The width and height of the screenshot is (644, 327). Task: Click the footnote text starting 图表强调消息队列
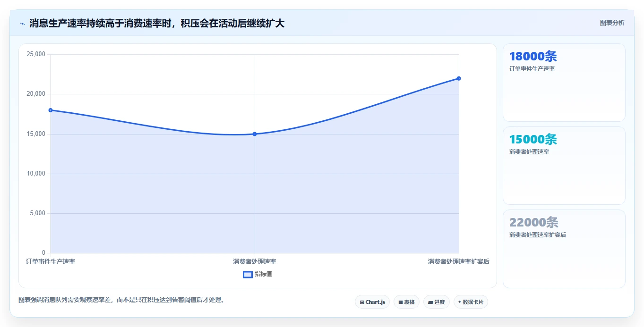121,300
